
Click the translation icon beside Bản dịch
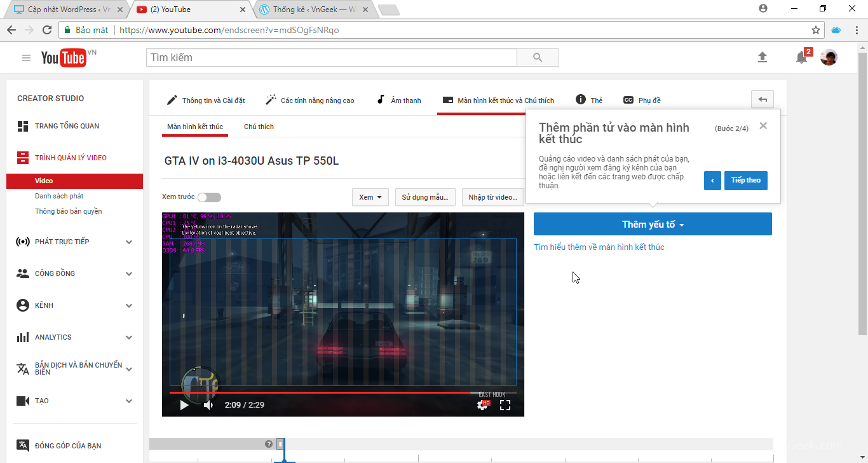(x=23, y=369)
